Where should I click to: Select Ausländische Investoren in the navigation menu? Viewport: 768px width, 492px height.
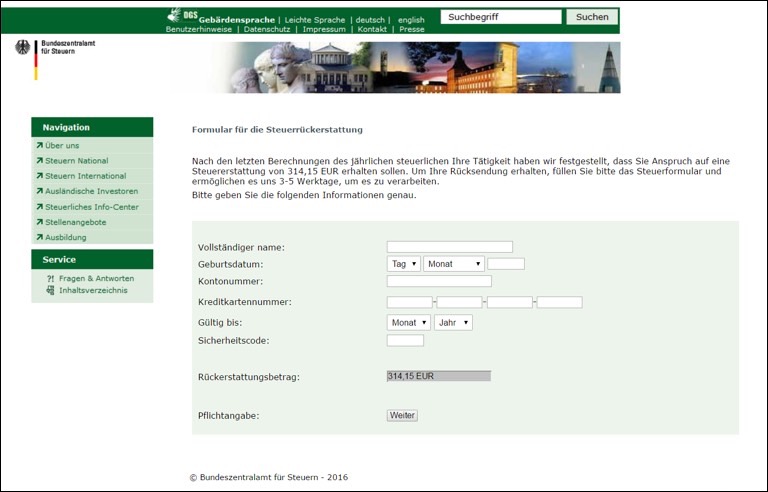tap(91, 191)
